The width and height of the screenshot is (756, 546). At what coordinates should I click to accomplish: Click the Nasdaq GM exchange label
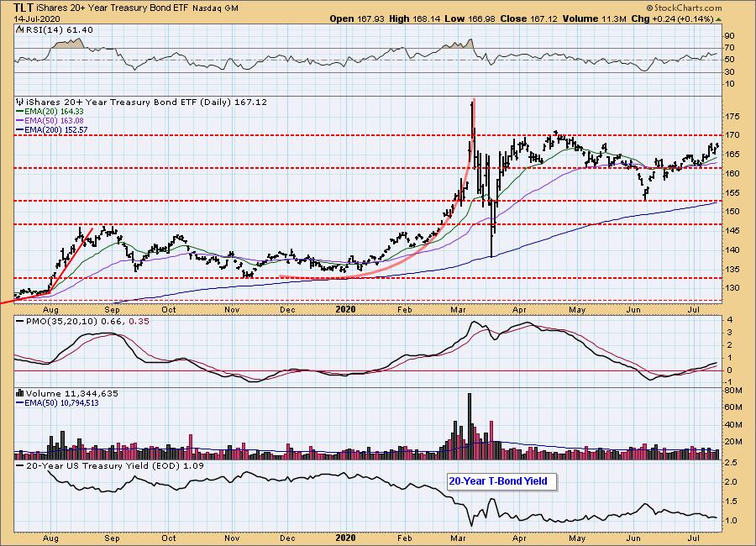215,8
